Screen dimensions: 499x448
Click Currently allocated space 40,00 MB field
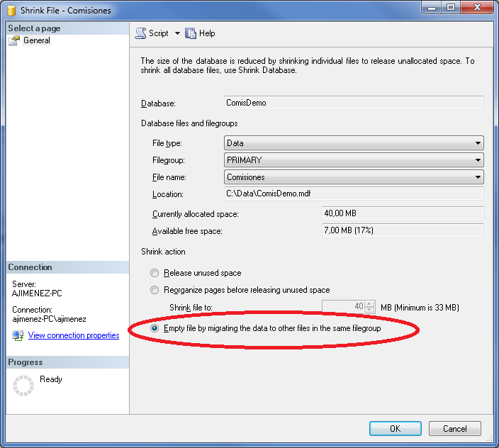click(403, 213)
